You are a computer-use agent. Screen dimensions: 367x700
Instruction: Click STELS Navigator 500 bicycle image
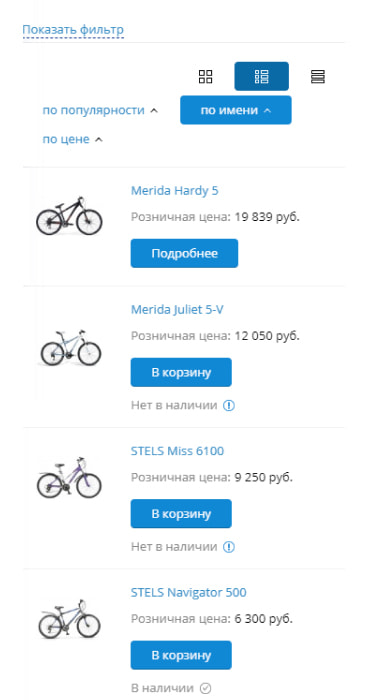[69, 619]
